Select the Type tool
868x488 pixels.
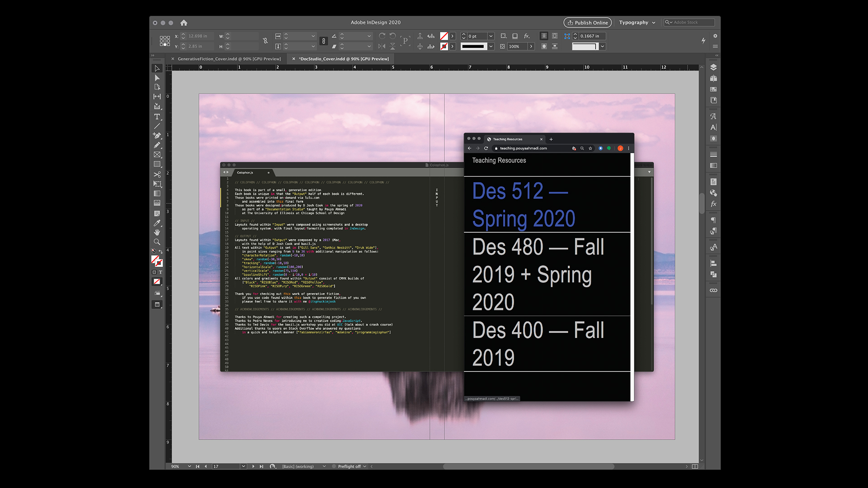click(157, 117)
